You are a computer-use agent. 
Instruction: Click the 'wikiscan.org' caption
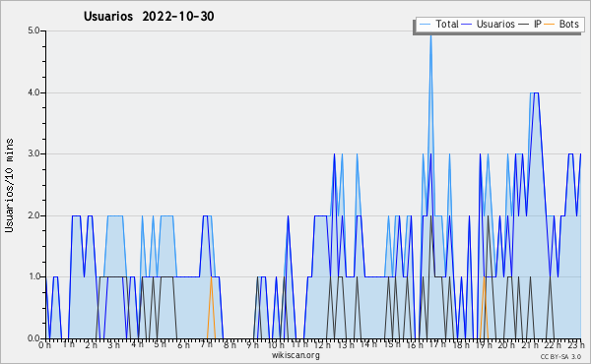295,355
